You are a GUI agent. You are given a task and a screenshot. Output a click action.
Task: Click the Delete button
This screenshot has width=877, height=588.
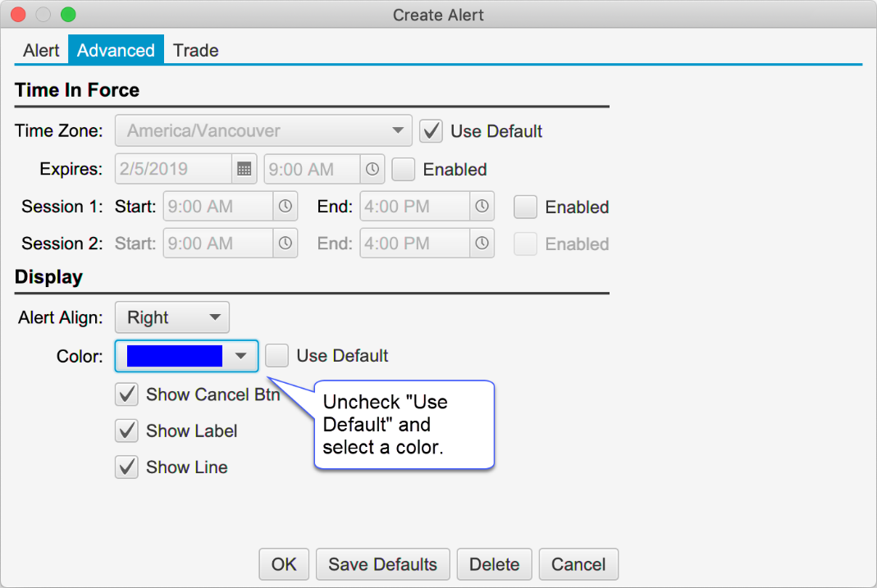pos(494,564)
